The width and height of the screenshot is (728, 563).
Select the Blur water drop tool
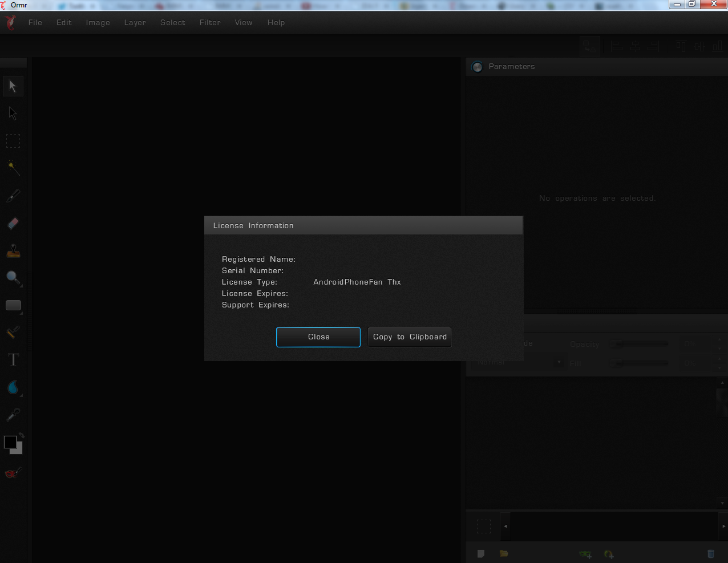[x=13, y=387]
